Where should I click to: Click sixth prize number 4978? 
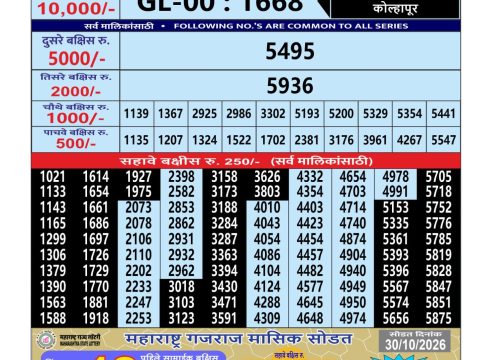396,177
